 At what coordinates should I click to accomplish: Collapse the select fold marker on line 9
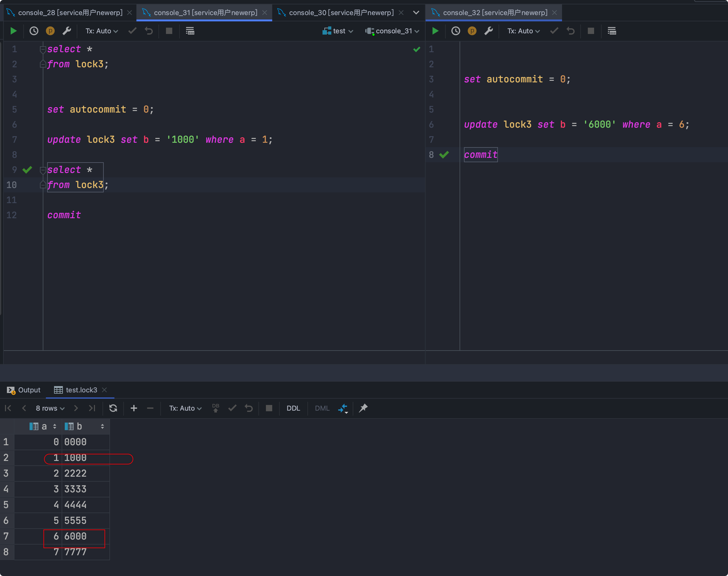pyautogui.click(x=43, y=170)
